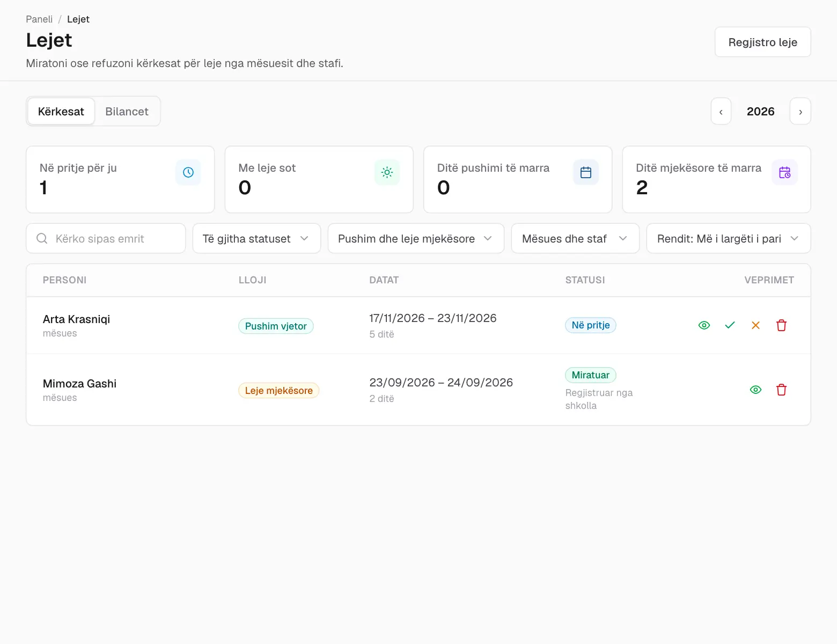
Task: Click 5 ditë duration text
Action: pos(381,334)
